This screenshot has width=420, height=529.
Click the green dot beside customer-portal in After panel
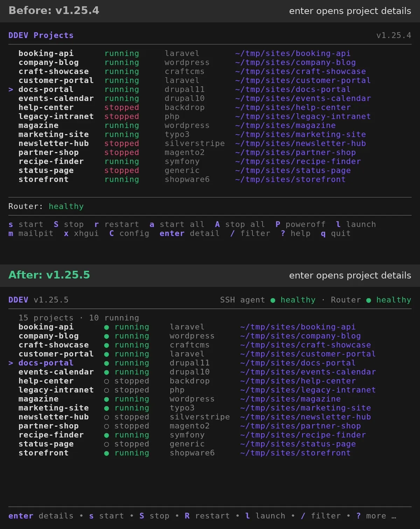tap(106, 354)
